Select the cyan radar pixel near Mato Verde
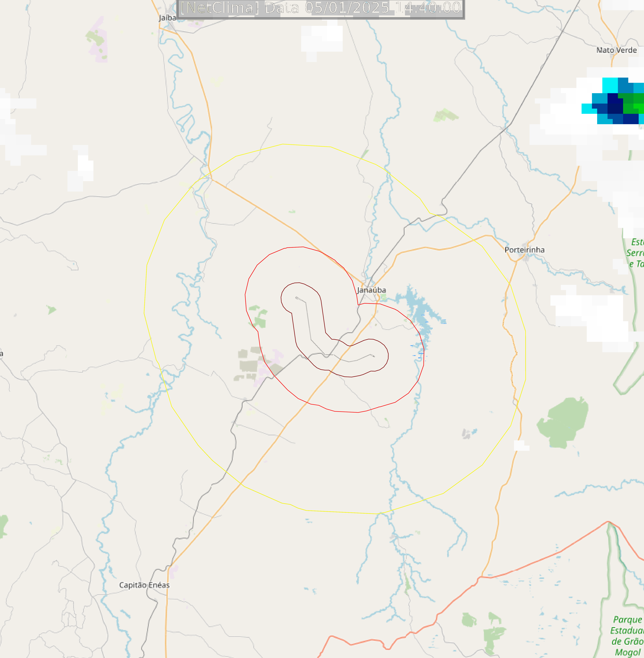Image resolution: width=644 pixels, height=658 pixels. pyautogui.click(x=610, y=85)
